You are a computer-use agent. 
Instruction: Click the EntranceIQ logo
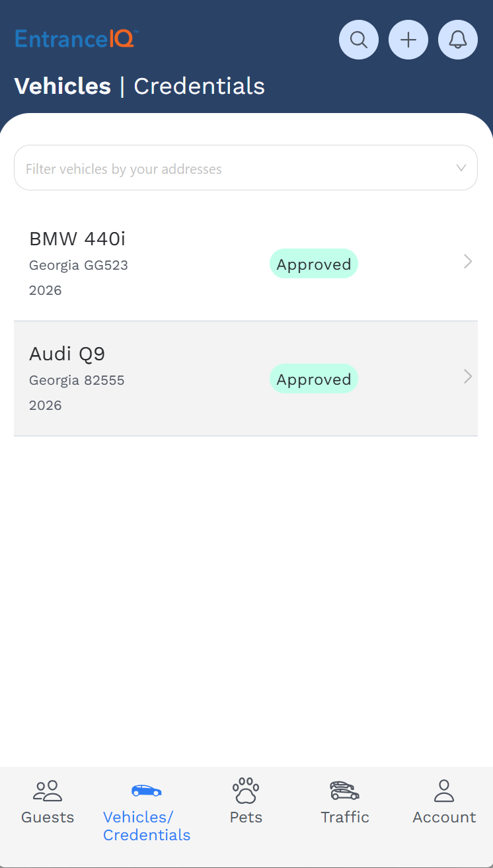tap(77, 39)
